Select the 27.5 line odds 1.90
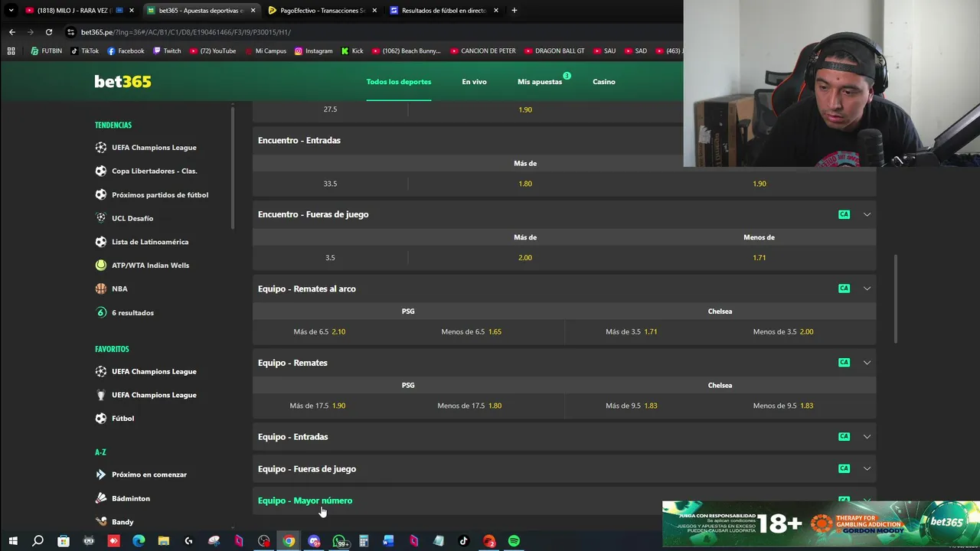 (x=525, y=109)
